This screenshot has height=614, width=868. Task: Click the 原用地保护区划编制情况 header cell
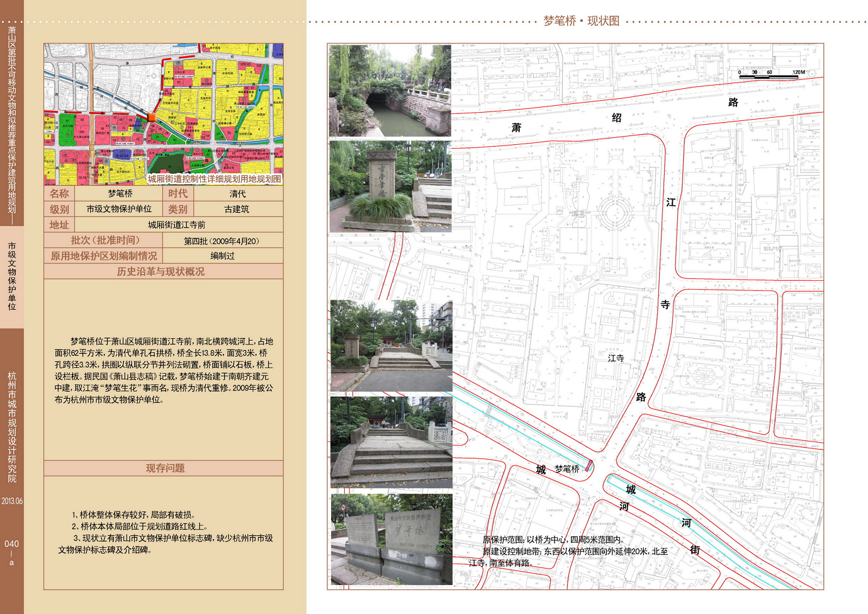tap(104, 256)
